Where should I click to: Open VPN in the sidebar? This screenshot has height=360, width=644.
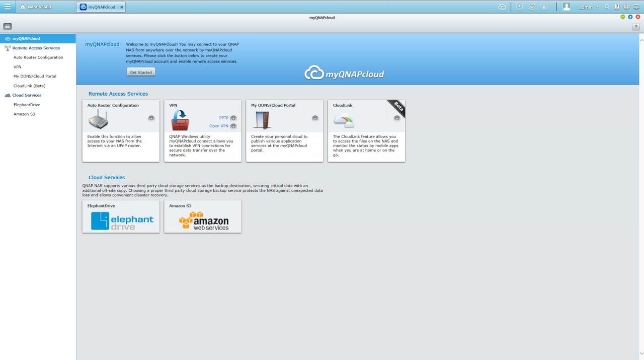(18, 67)
